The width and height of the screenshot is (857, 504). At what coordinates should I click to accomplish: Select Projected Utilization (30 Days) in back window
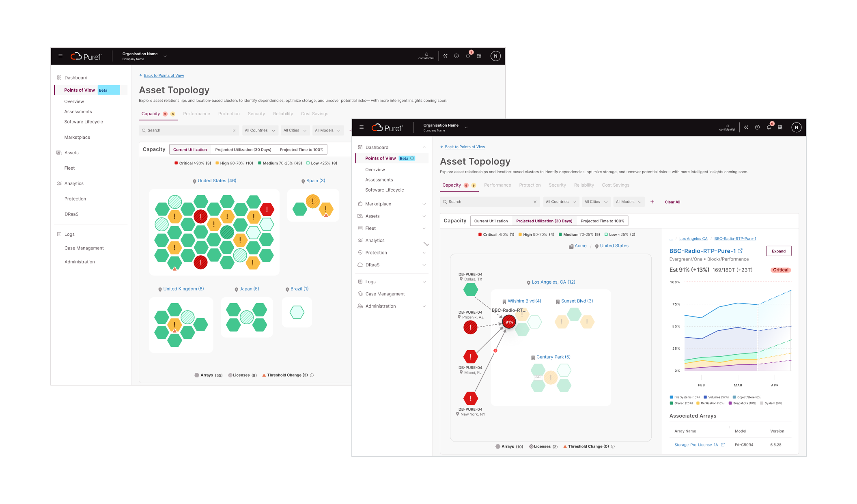(243, 150)
